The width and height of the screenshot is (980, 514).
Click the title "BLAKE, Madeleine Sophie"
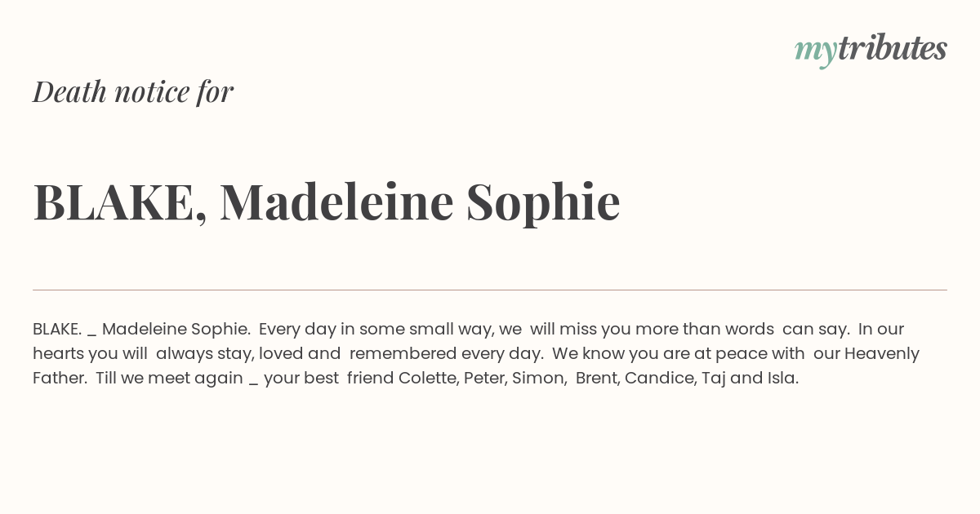tap(327, 202)
